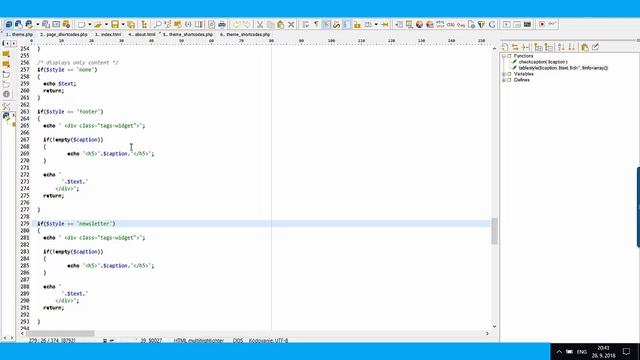Click the tab scroll right arrow button
Screen dimensions: 640x360
[13, 43]
